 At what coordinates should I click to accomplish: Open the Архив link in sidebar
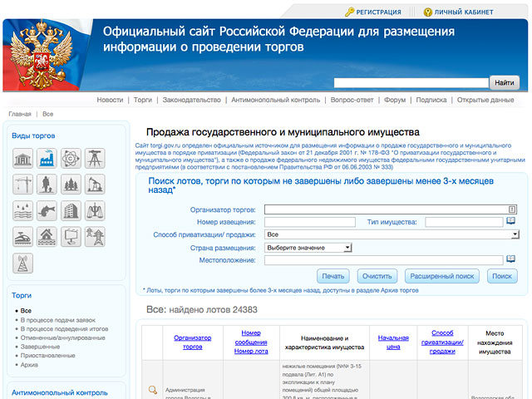(x=30, y=363)
